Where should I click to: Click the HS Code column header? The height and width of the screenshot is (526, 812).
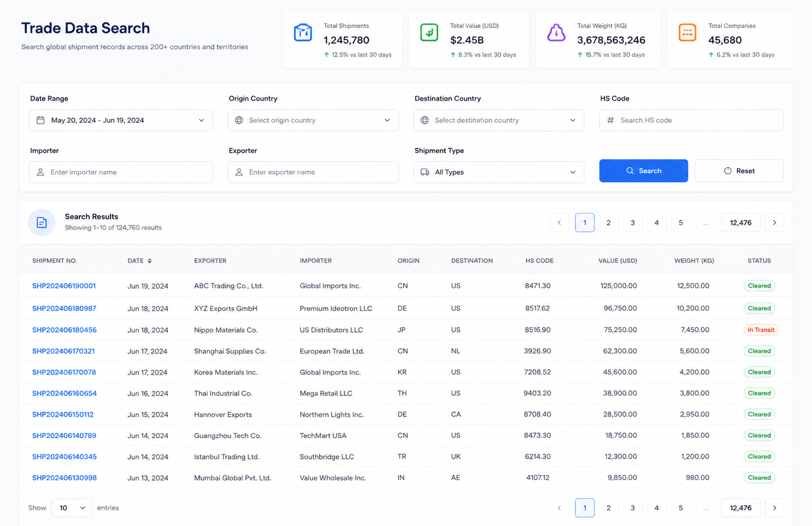click(539, 261)
